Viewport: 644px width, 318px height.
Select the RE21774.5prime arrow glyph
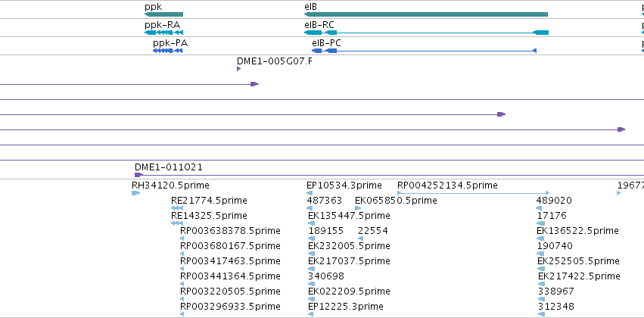177,208
